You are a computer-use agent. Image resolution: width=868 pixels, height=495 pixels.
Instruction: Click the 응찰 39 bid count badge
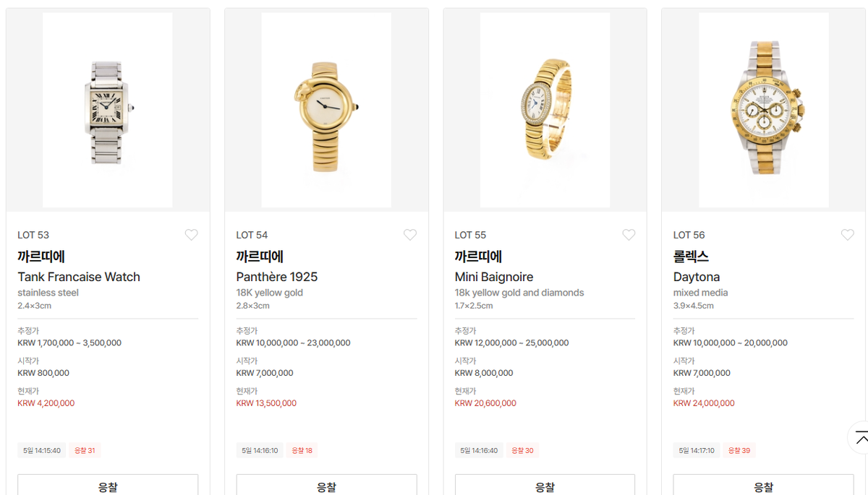pyautogui.click(x=740, y=450)
